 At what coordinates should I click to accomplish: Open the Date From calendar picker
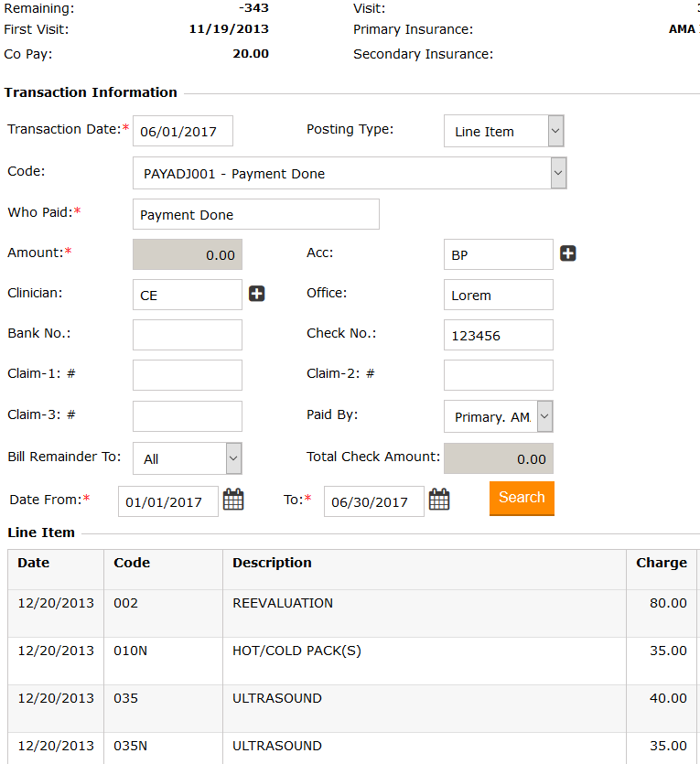point(234,500)
